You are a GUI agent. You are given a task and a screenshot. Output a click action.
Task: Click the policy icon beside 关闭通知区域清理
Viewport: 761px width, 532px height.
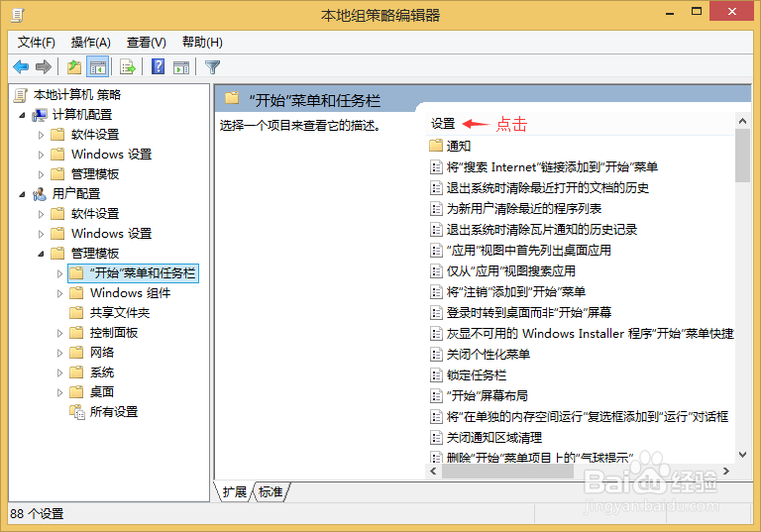point(436,437)
